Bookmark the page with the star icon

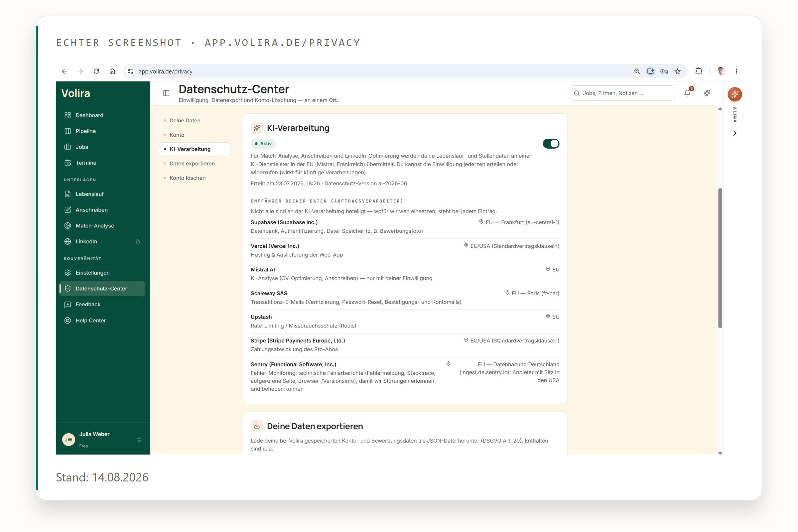678,71
